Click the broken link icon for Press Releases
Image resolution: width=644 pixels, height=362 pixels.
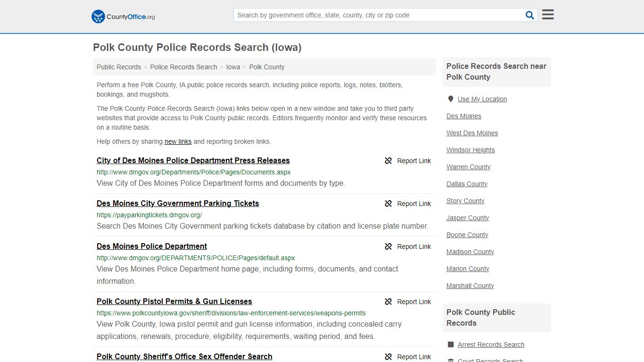pos(388,161)
